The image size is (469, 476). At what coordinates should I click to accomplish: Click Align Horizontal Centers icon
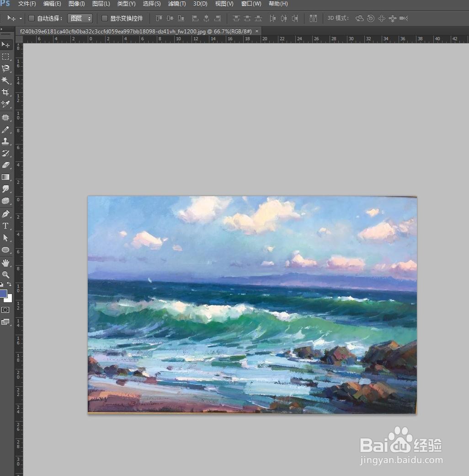point(207,18)
